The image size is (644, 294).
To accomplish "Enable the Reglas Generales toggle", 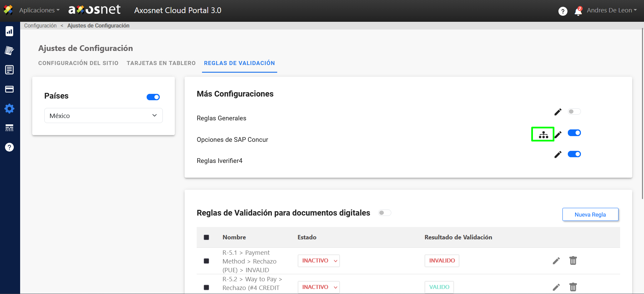I will 574,112.
